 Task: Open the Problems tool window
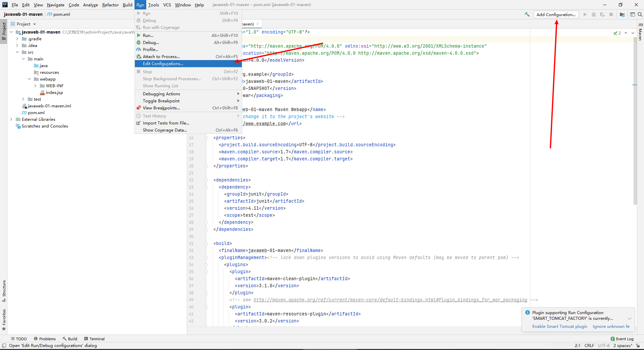(45, 339)
